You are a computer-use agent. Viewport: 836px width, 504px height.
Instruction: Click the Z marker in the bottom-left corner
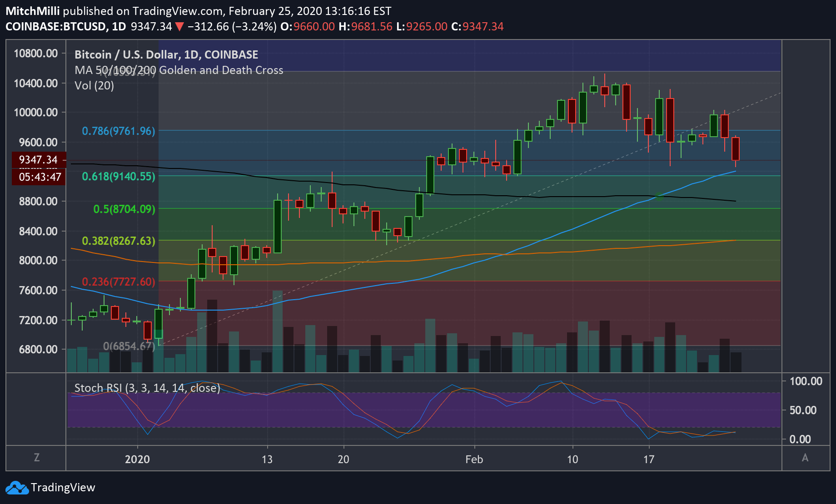point(36,459)
